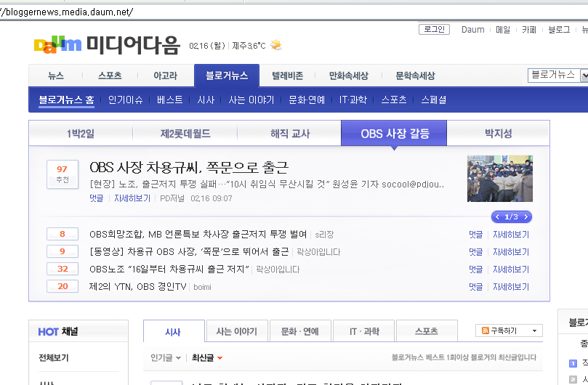The image size is (588, 385).
Task: Open 자세히보기 for the 제2의 YTN row
Action: click(x=511, y=287)
